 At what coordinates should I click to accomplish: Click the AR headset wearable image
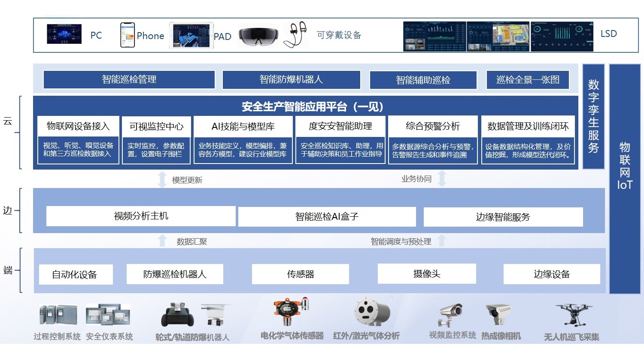click(x=258, y=36)
